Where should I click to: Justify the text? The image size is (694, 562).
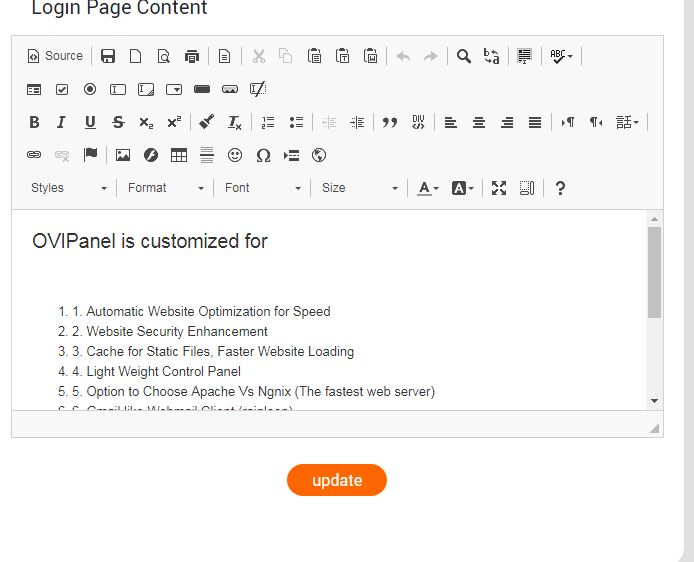click(x=535, y=122)
